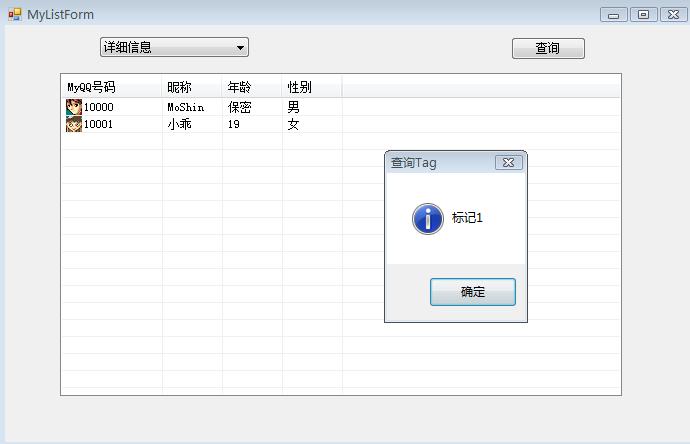Click the 性别 column header
Image resolution: width=690 pixels, height=444 pixels.
click(312, 87)
